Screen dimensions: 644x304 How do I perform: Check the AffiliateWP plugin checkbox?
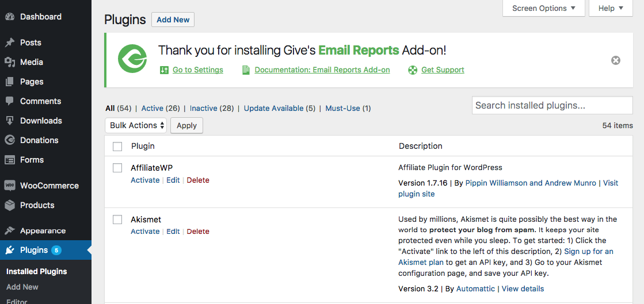(x=117, y=168)
